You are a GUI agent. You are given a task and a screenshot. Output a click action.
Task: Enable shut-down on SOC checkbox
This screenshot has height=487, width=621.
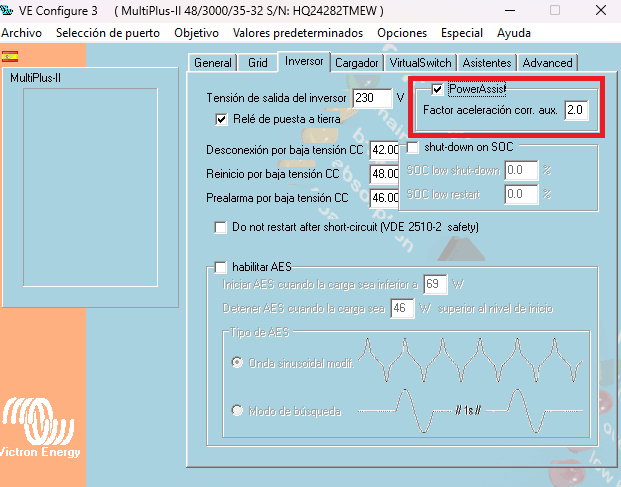point(412,147)
